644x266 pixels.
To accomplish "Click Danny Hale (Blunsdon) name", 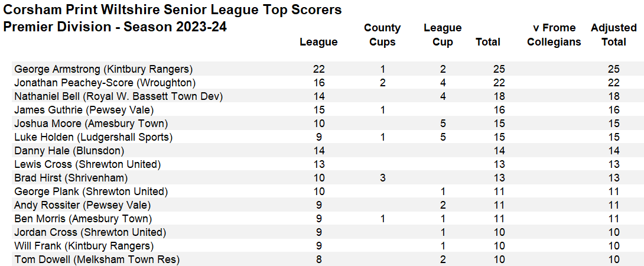I will click(69, 151).
